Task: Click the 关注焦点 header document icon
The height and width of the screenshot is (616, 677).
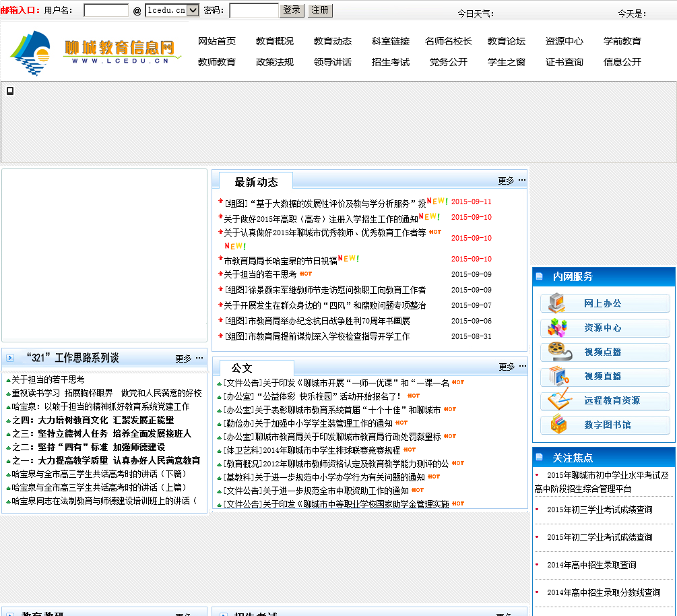Action: (x=539, y=457)
